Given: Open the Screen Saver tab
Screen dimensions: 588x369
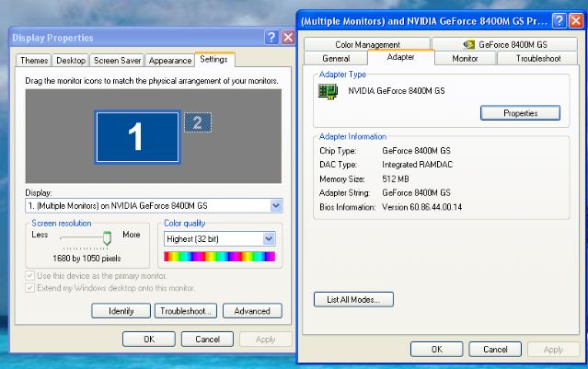Looking at the screenshot, I should point(117,61).
